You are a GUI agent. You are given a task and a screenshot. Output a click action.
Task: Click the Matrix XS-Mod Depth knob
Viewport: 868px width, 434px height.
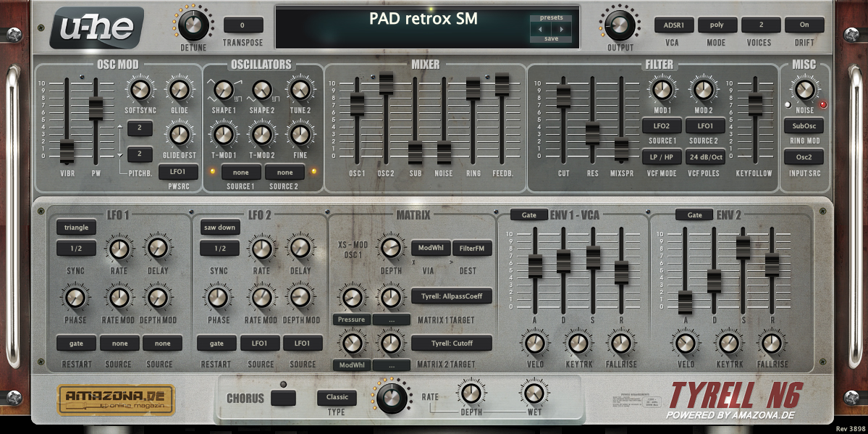click(x=390, y=248)
